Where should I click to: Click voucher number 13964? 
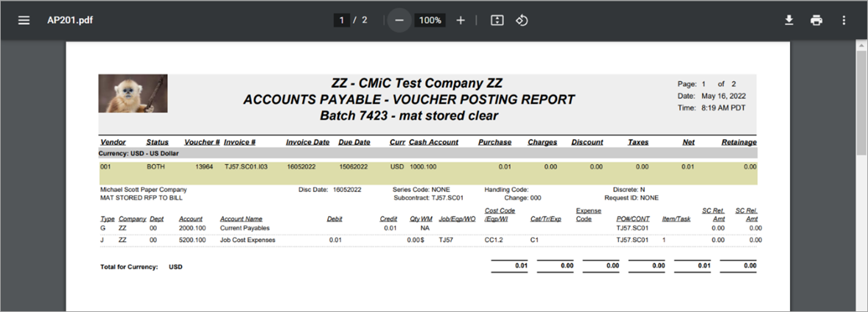(x=204, y=166)
